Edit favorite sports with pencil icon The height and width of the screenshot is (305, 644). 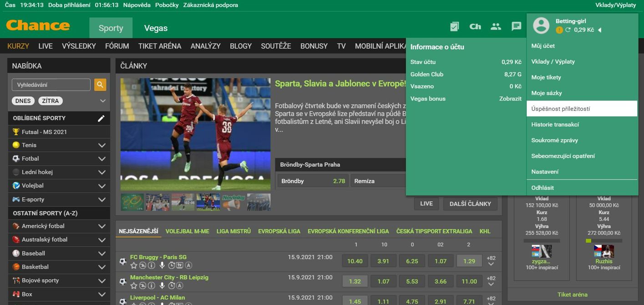pos(101,118)
